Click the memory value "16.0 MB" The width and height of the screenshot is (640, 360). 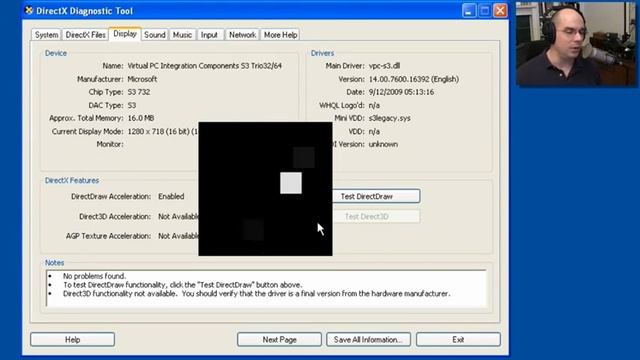click(x=141, y=118)
